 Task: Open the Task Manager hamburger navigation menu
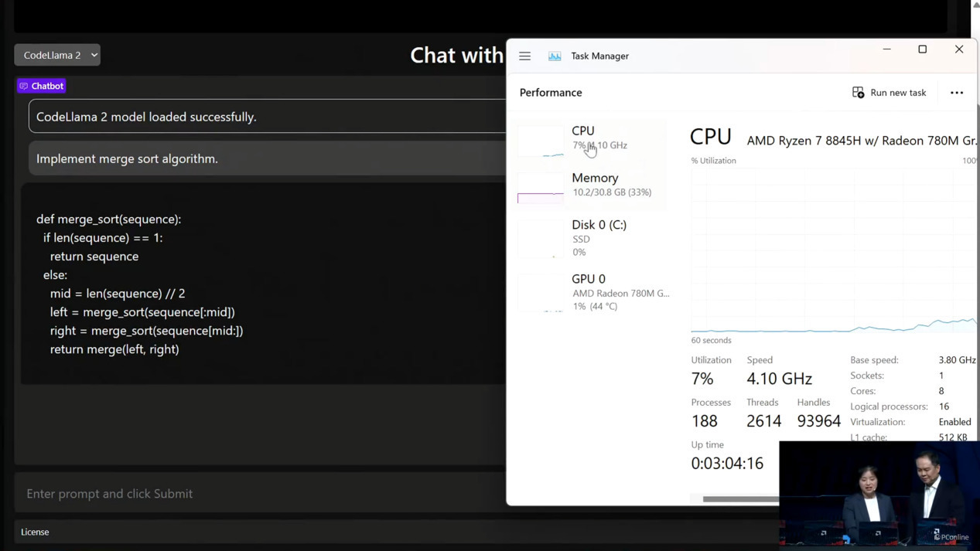(x=525, y=56)
